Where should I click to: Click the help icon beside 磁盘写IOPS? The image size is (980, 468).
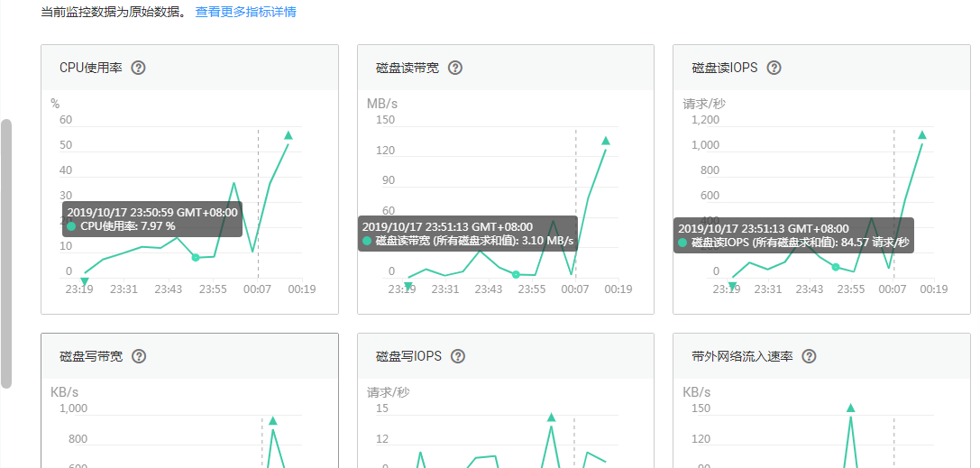(x=458, y=356)
